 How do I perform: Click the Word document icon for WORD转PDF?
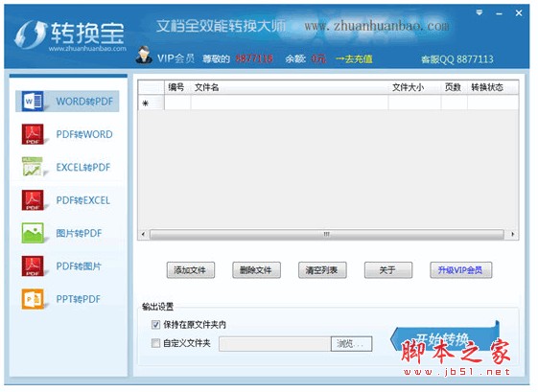click(33, 102)
